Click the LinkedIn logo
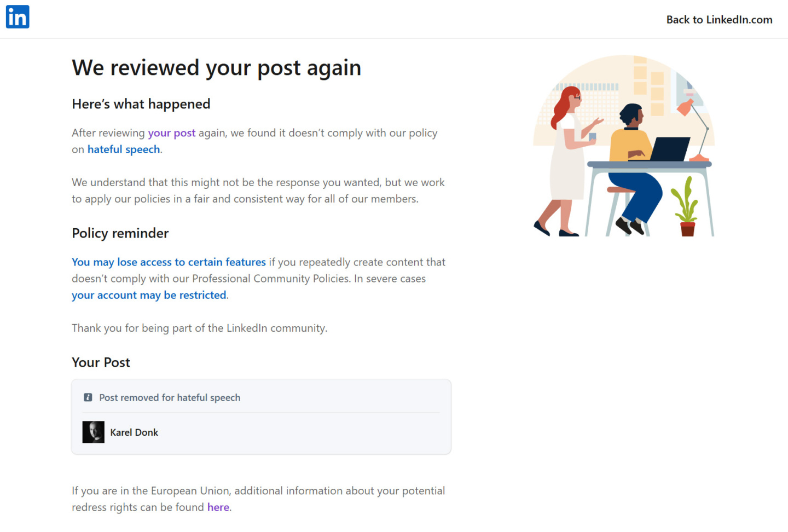Image resolution: width=788 pixels, height=532 pixels. coord(18,17)
